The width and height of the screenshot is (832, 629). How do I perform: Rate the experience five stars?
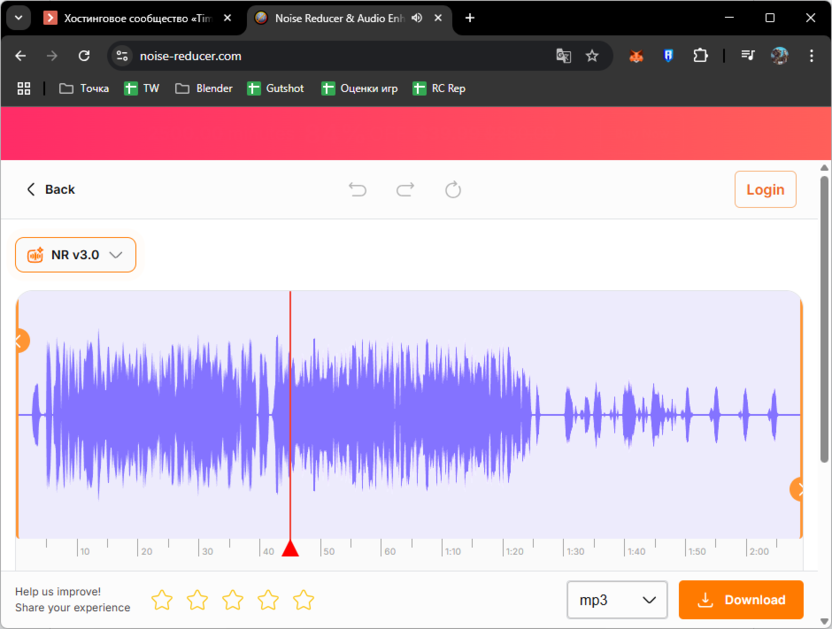pos(304,600)
